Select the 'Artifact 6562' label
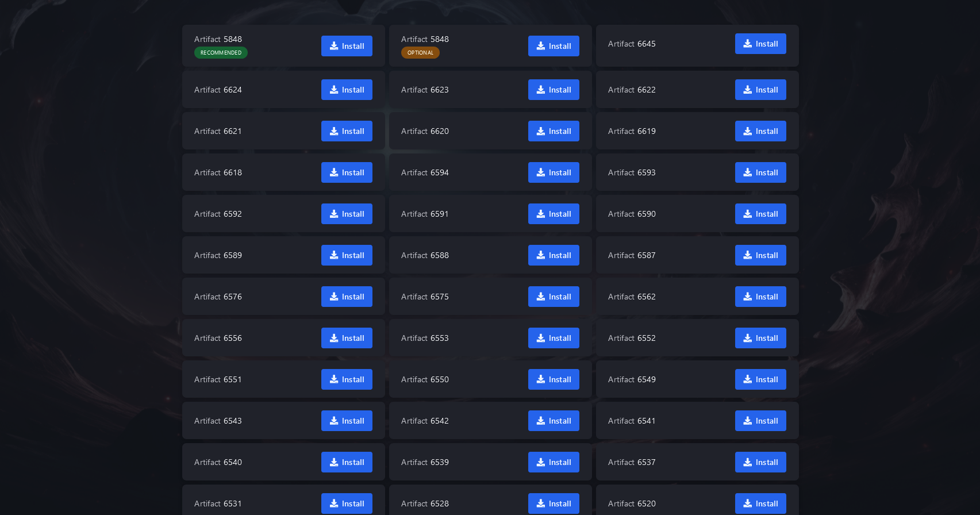Screen dimensions: 980x515 [x=632, y=297]
